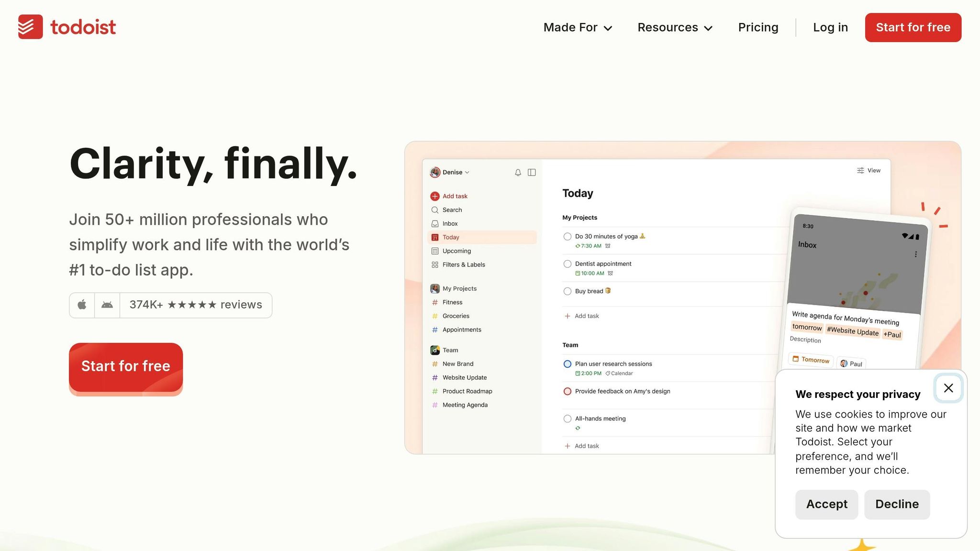Select the Apple icon near reviews
This screenshot has width=980, height=551.
coord(82,305)
